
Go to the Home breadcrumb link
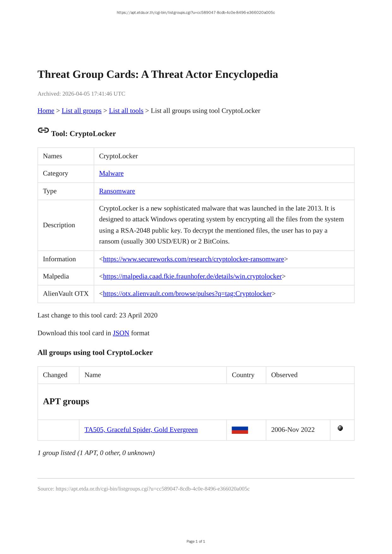[46, 111]
